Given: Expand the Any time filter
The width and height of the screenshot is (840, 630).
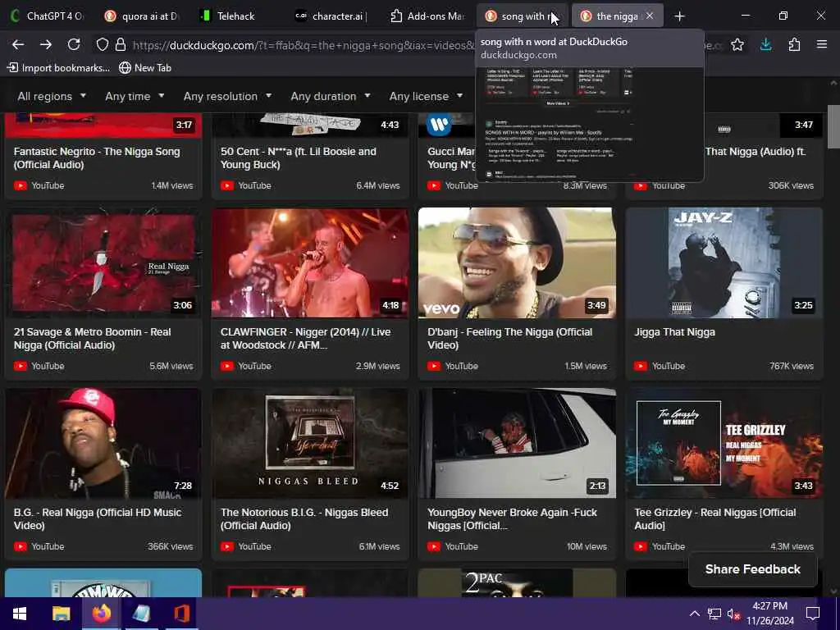Looking at the screenshot, I should 135,97.
